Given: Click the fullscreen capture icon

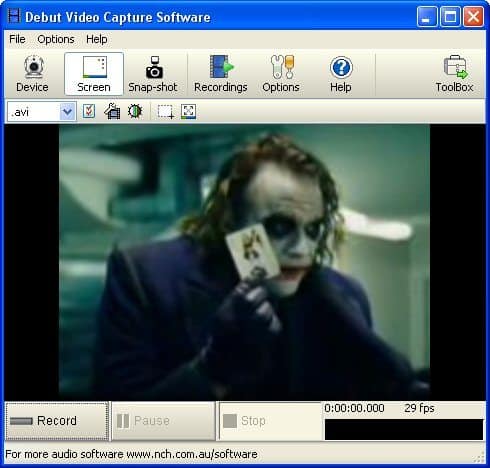Looking at the screenshot, I should 188,112.
